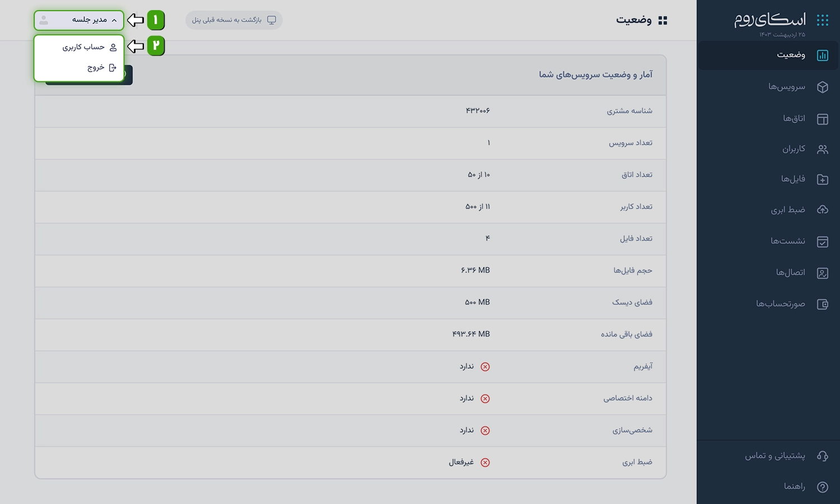Click the ضبط ابری غیرفعال status icon
The image size is (840, 504).
tap(485, 463)
